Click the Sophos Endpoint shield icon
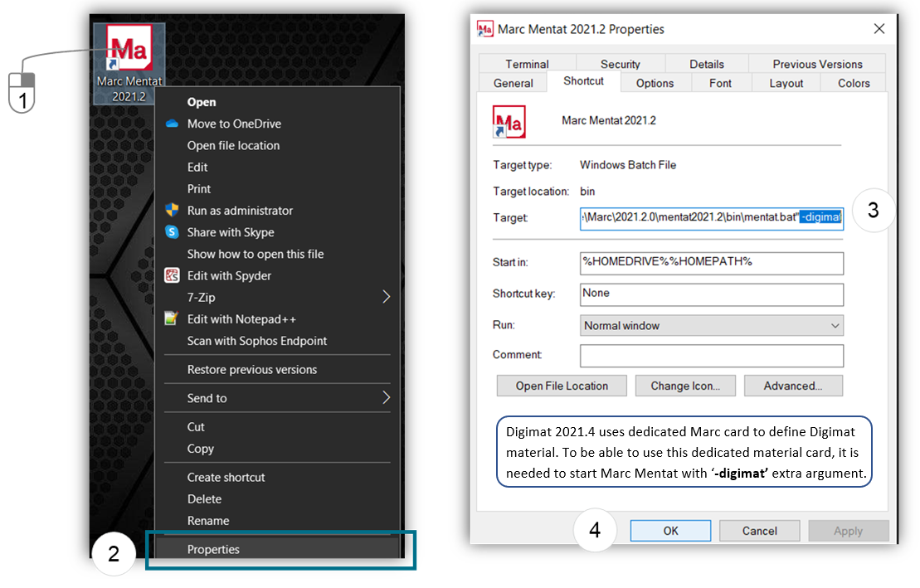This screenshot has height=588, width=920. [x=172, y=340]
